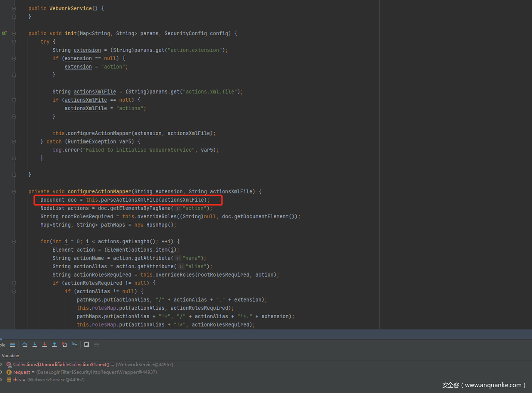Click the Run to Cursor icon
Screen dimensions: 532x393
[74, 344]
